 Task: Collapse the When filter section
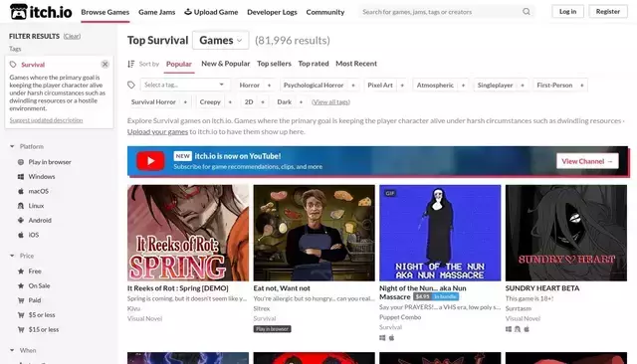click(12, 350)
